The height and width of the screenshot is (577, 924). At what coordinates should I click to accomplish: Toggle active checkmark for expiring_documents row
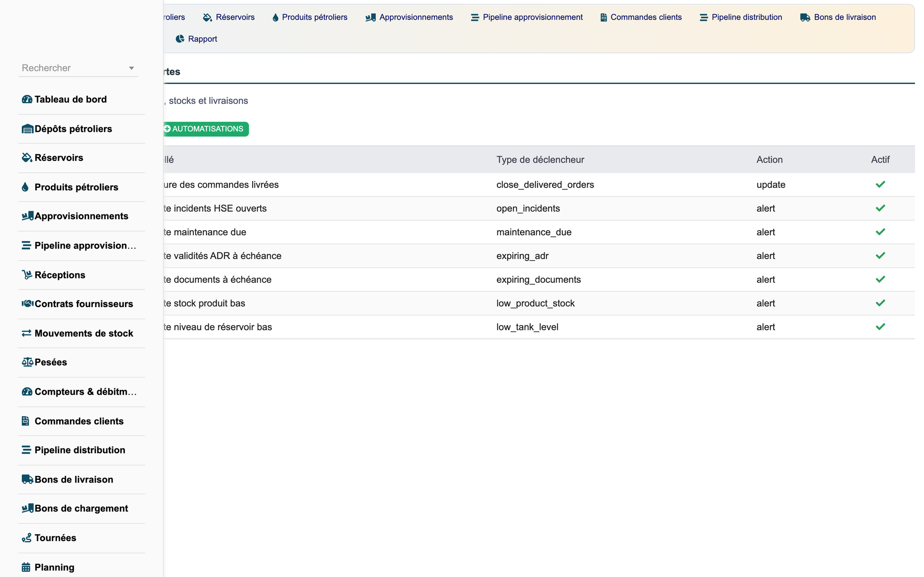(x=880, y=279)
